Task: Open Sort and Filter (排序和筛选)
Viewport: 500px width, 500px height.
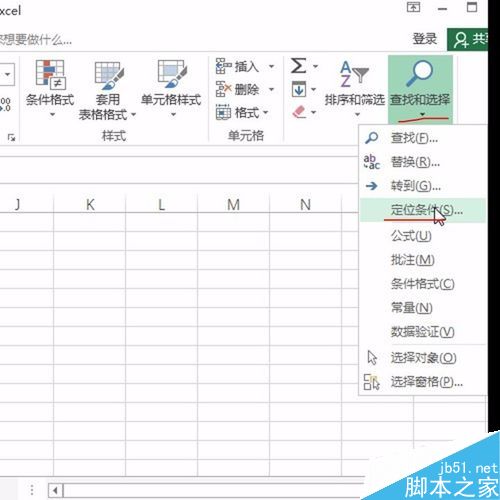Action: [354, 87]
